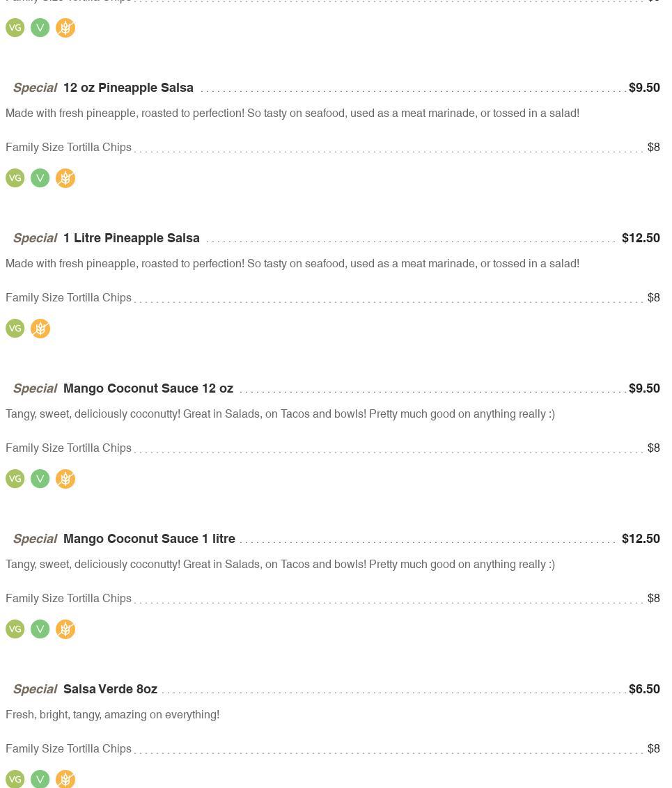Click the V icon under 12 oz Pineapple Salsa

pos(40,178)
